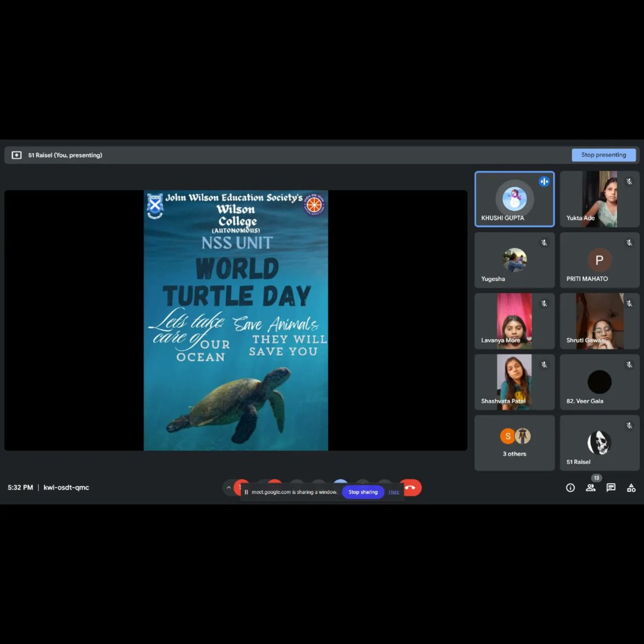Click the orange S avatar in 3 others tile
The image size is (644, 644).
508,436
